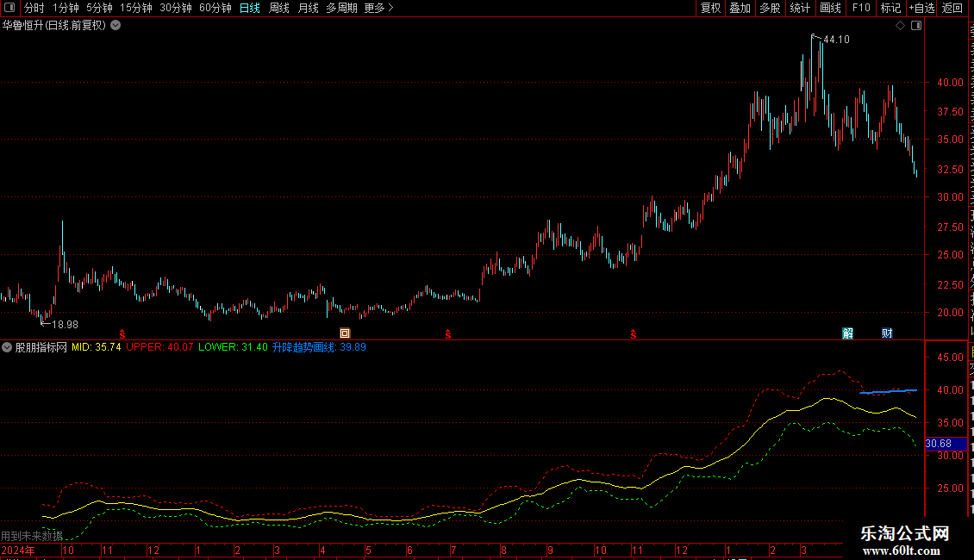Switch to 日线 daily chart

click(x=250, y=8)
